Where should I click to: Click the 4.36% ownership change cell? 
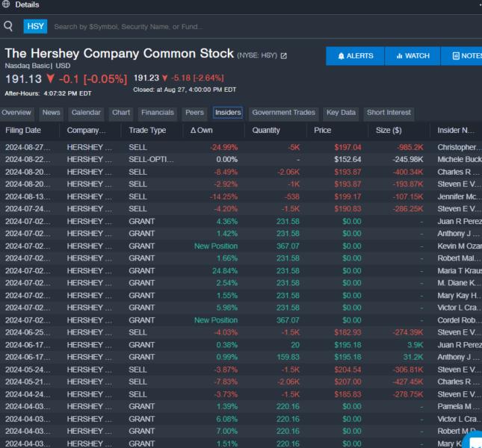click(227, 222)
